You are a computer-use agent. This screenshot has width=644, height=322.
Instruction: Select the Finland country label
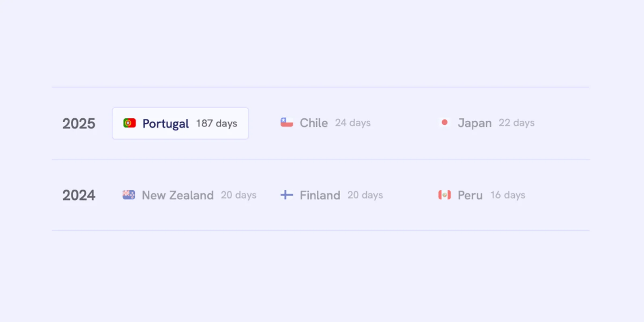tap(320, 195)
